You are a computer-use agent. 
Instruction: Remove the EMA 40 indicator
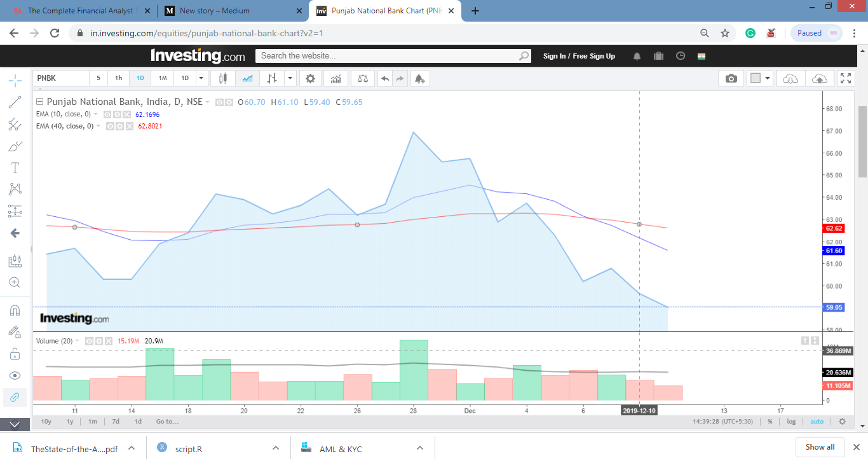pyautogui.click(x=130, y=126)
